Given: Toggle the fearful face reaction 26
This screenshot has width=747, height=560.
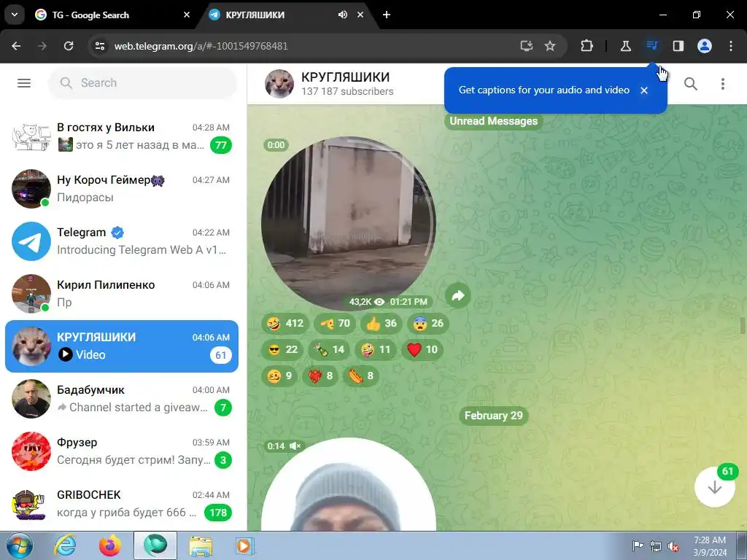Looking at the screenshot, I should [x=428, y=323].
